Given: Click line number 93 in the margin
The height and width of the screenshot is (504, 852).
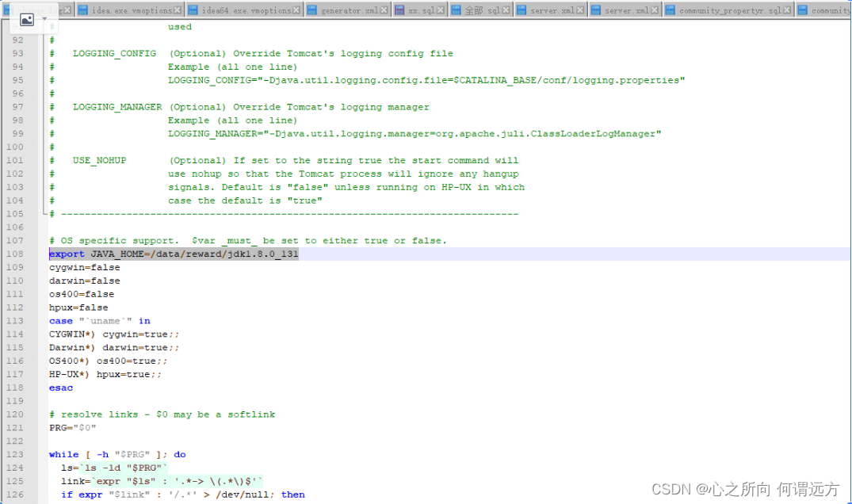Looking at the screenshot, I should pos(17,53).
